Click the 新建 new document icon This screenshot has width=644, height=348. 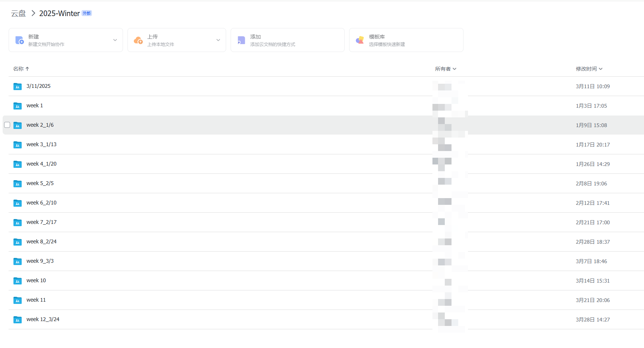click(19, 40)
